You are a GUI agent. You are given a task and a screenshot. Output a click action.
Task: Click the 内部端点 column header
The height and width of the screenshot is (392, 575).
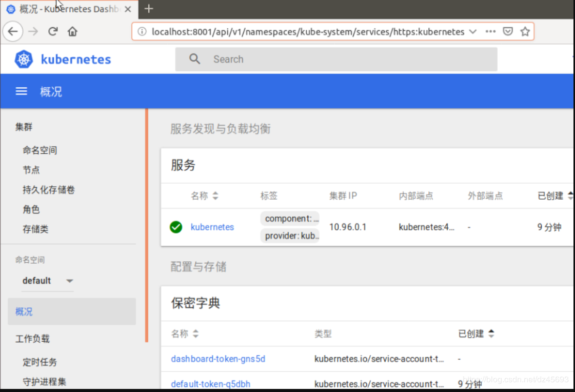point(416,196)
